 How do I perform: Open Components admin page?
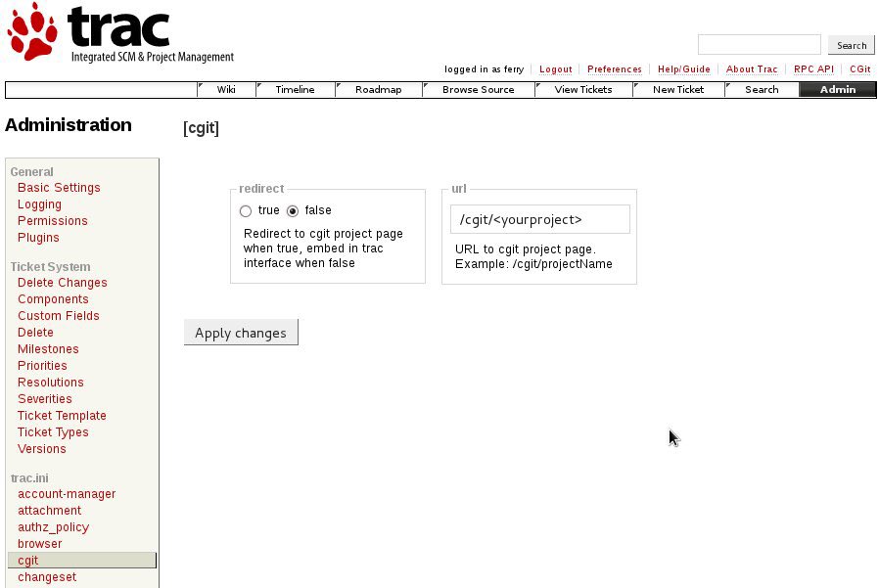pyautogui.click(x=53, y=299)
